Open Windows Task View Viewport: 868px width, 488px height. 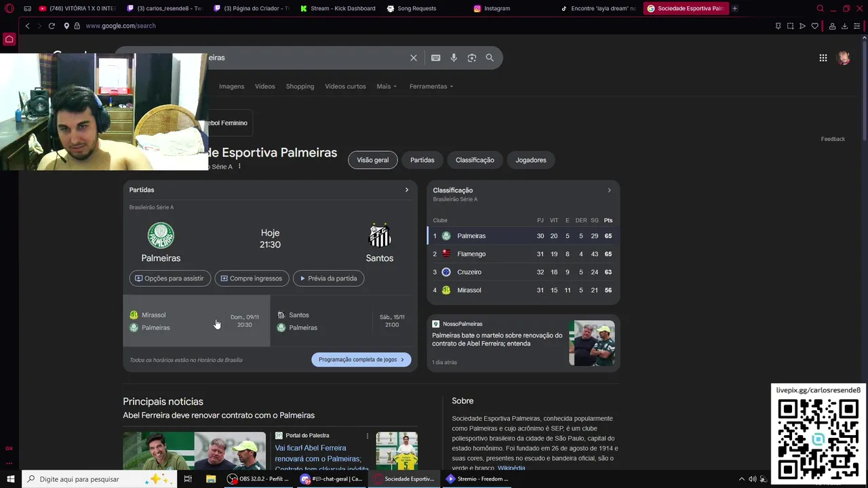(188, 479)
